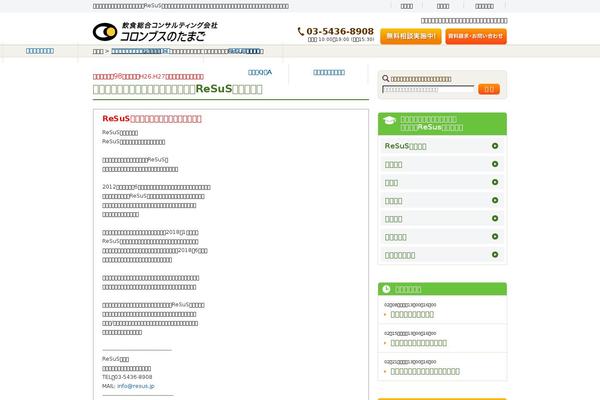Select the red line mentioning H26.H27
The width and height of the screenshot is (600, 400).
tap(148, 77)
